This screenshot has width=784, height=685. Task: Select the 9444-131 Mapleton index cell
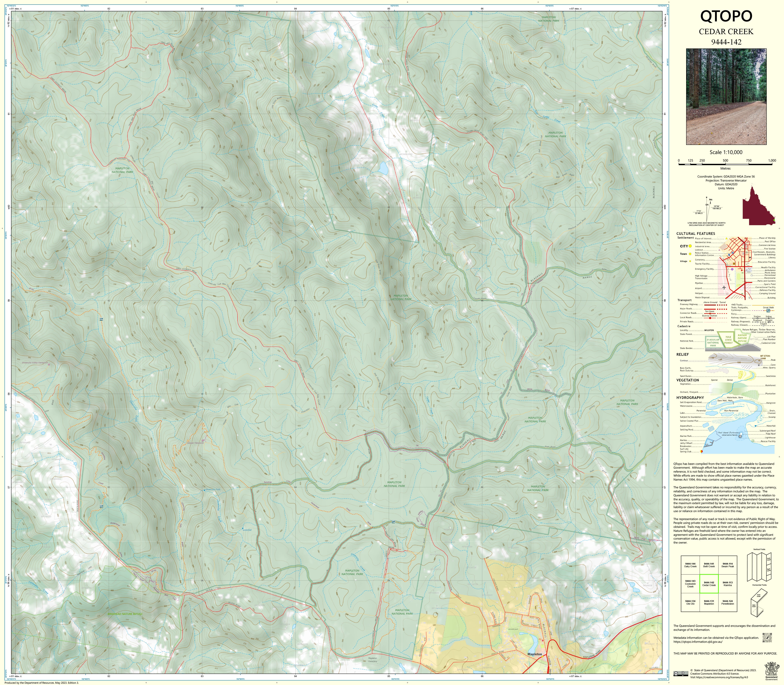pyautogui.click(x=709, y=603)
